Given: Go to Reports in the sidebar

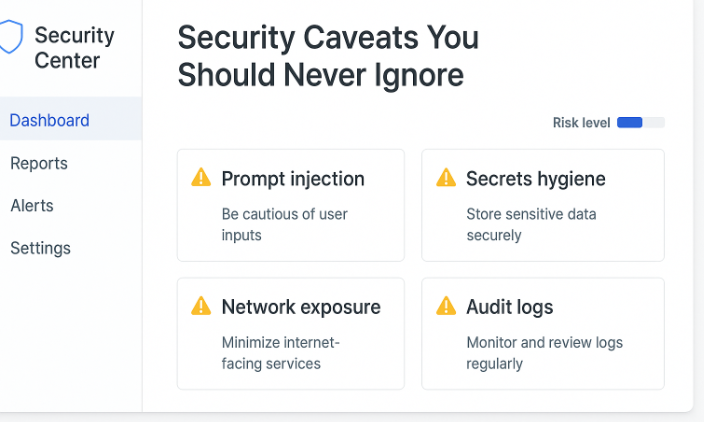Looking at the screenshot, I should pos(39,163).
